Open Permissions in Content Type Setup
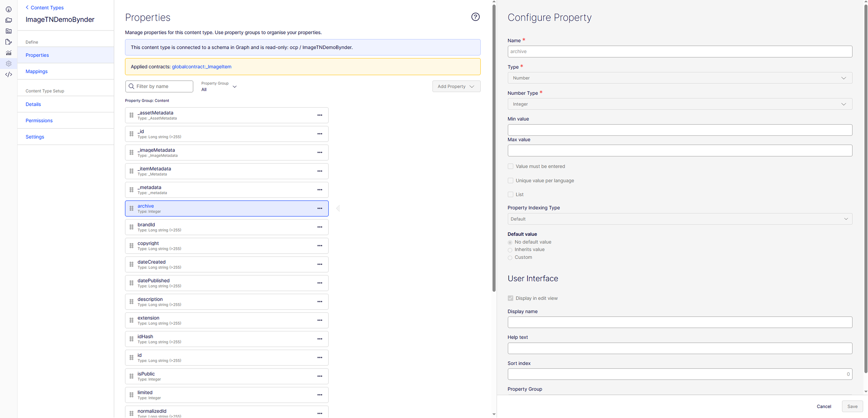 pos(39,121)
